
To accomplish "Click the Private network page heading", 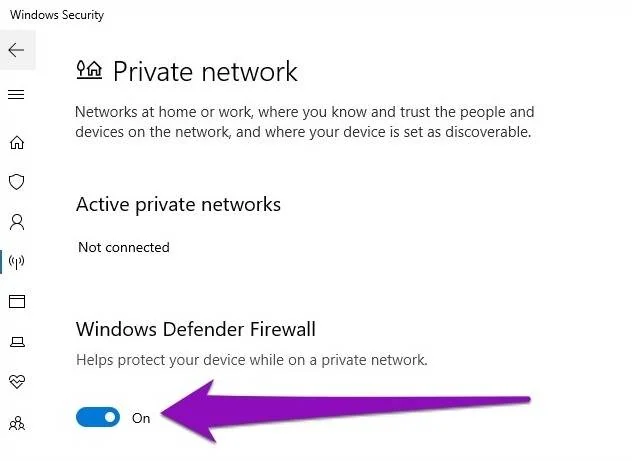I will coord(205,72).
